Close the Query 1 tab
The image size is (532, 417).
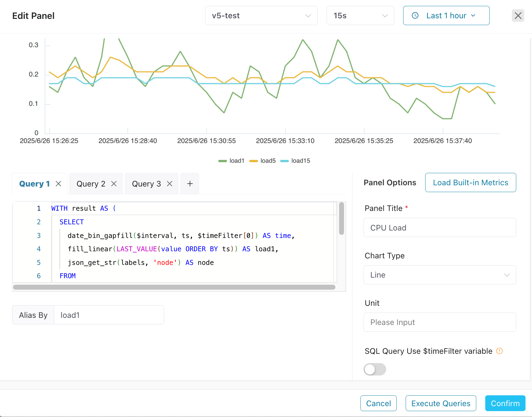coord(58,184)
